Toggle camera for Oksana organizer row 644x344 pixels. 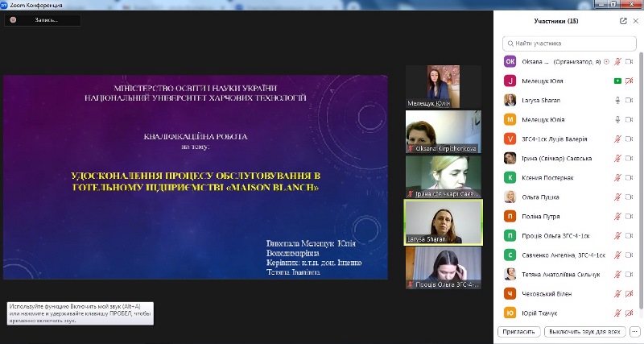pyautogui.click(x=629, y=62)
